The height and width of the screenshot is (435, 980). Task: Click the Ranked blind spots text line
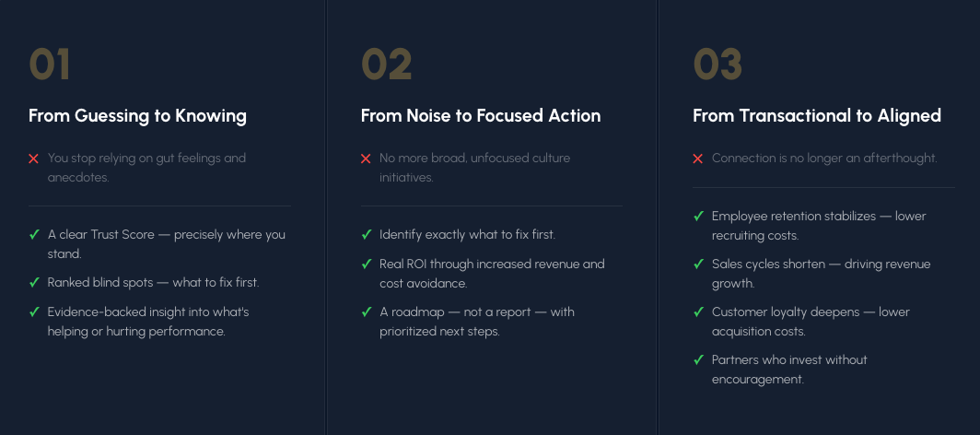point(153,283)
